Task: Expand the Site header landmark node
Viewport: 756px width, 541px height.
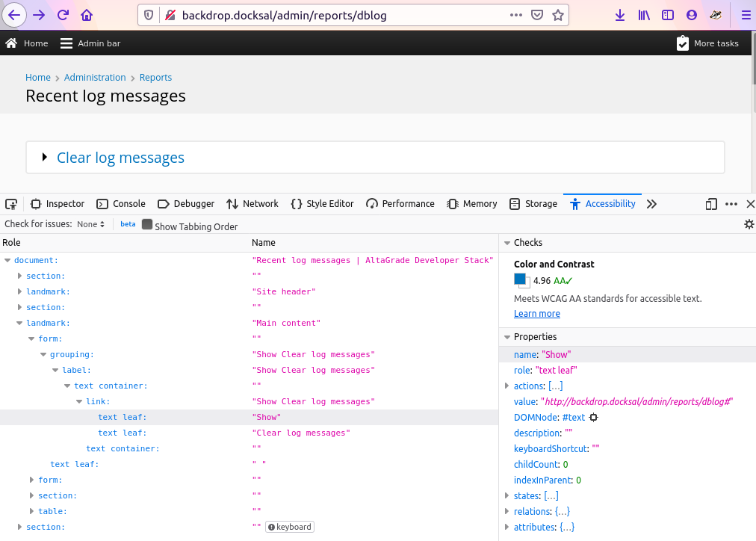Action: coord(19,291)
